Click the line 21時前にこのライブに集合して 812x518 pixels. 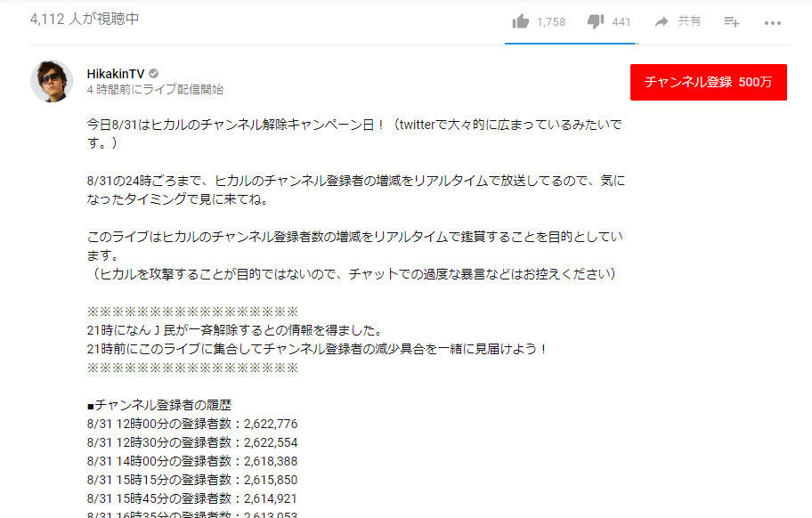[x=317, y=349]
